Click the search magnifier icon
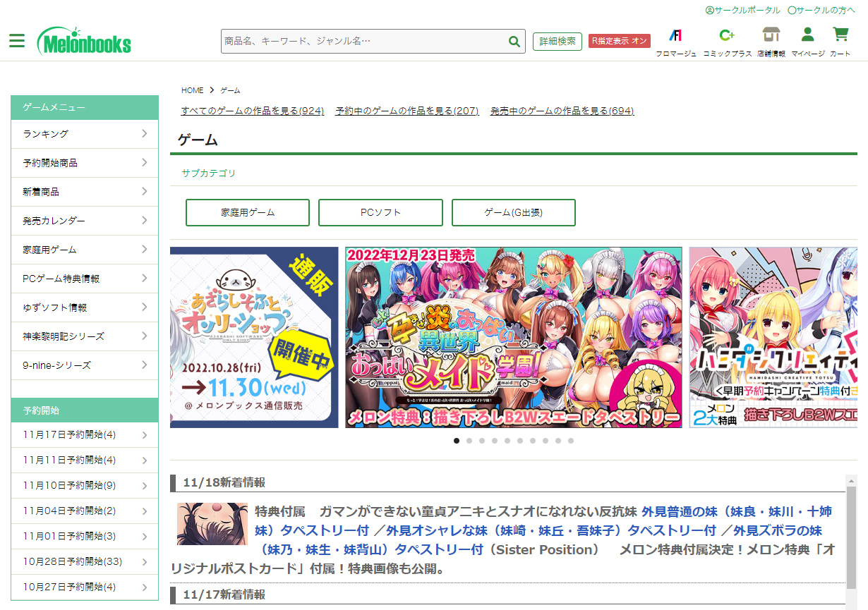868x610 pixels. 514,42
